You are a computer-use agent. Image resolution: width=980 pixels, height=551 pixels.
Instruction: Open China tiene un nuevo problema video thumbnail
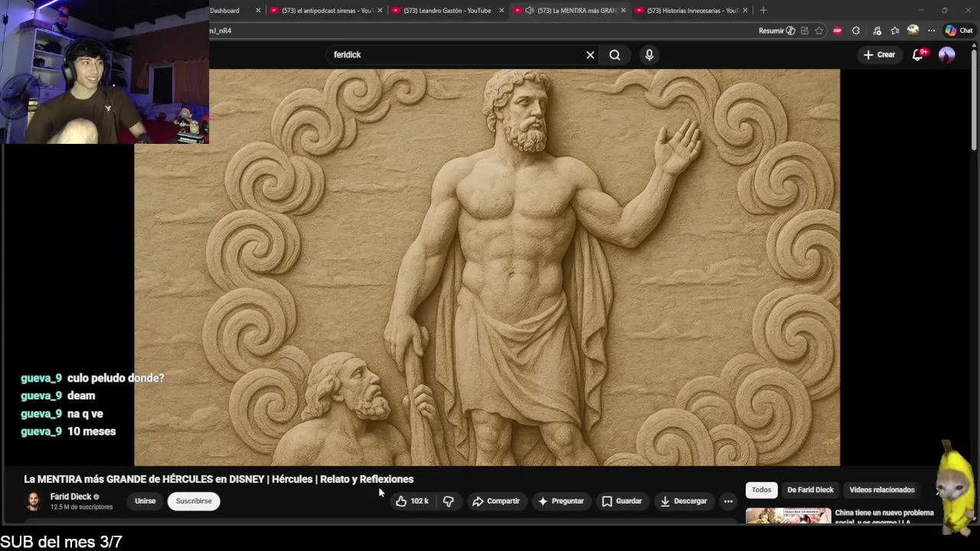[x=788, y=517]
